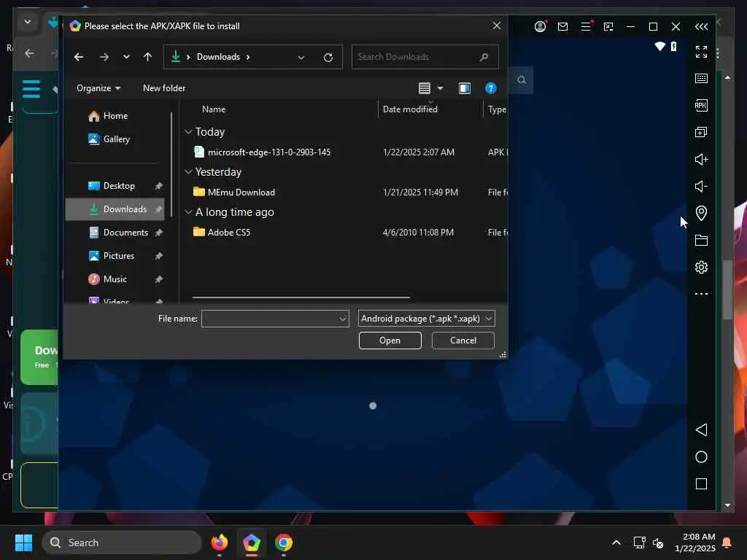The height and width of the screenshot is (560, 747).
Task: Tap Android home circle button
Action: (x=701, y=456)
